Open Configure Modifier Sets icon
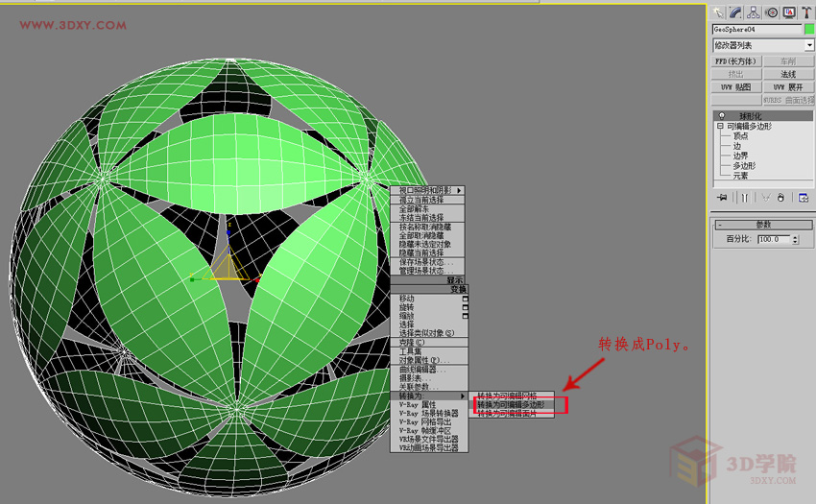 803,198
